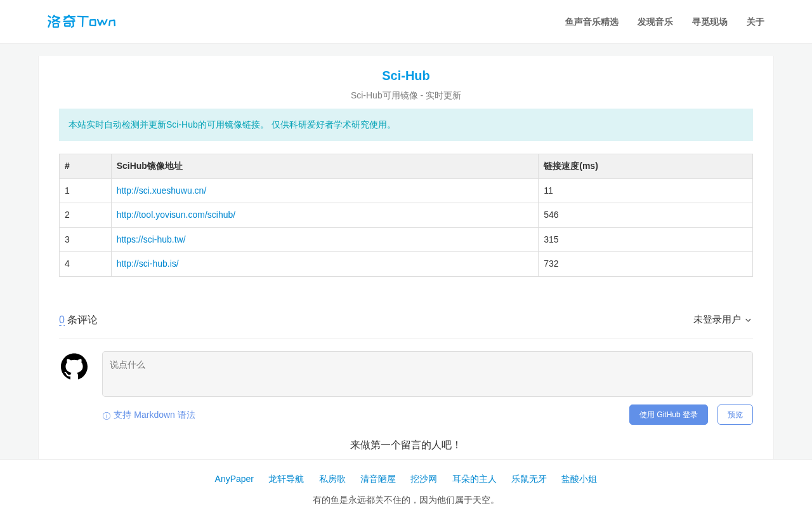Open the 鱼声音乐精选 menu item
Image resolution: width=812 pixels, height=508 pixels.
click(592, 22)
